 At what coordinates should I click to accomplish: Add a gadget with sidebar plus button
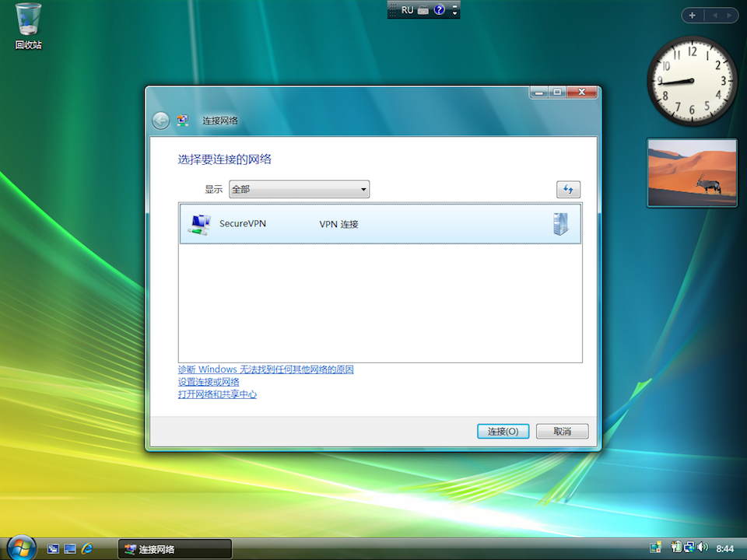693,16
